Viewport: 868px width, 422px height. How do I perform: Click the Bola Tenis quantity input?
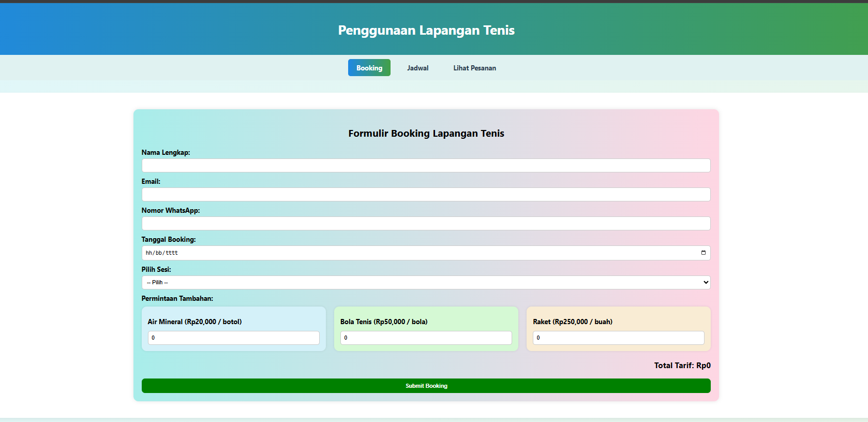click(x=426, y=338)
